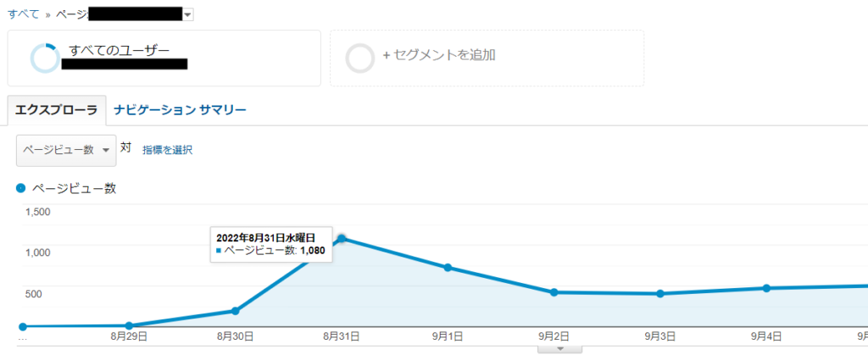
Task: Click the すべて breadcrumb link
Action: click(24, 14)
